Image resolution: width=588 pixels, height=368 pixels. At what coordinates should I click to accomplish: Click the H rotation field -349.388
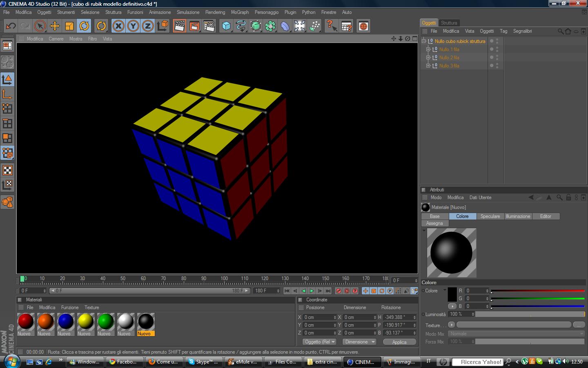400,317
